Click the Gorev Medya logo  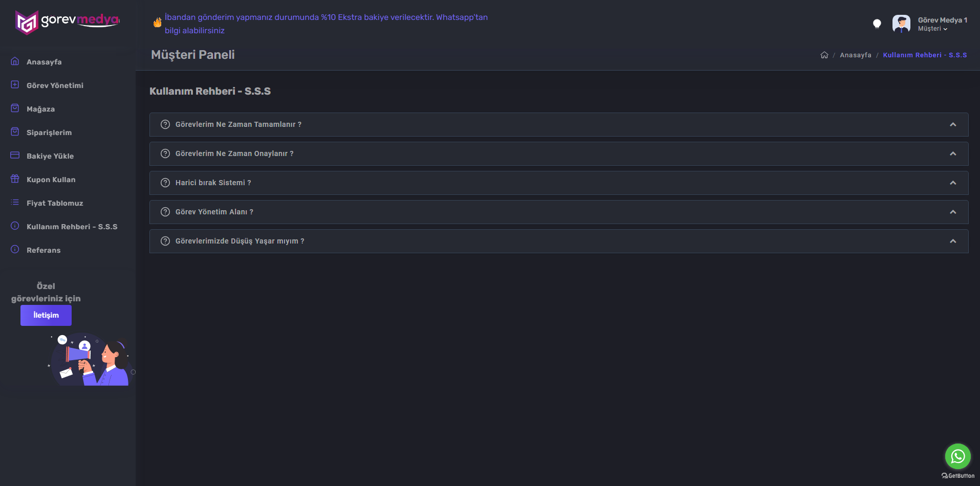click(67, 22)
